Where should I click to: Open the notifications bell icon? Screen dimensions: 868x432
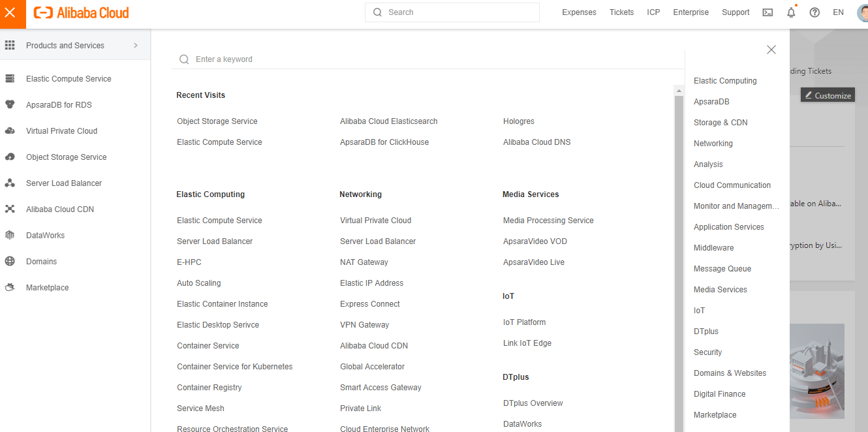click(x=791, y=12)
